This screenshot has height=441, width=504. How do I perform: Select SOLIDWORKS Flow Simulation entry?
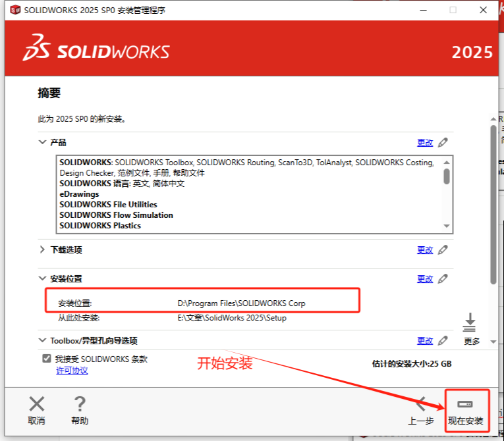[x=117, y=215]
